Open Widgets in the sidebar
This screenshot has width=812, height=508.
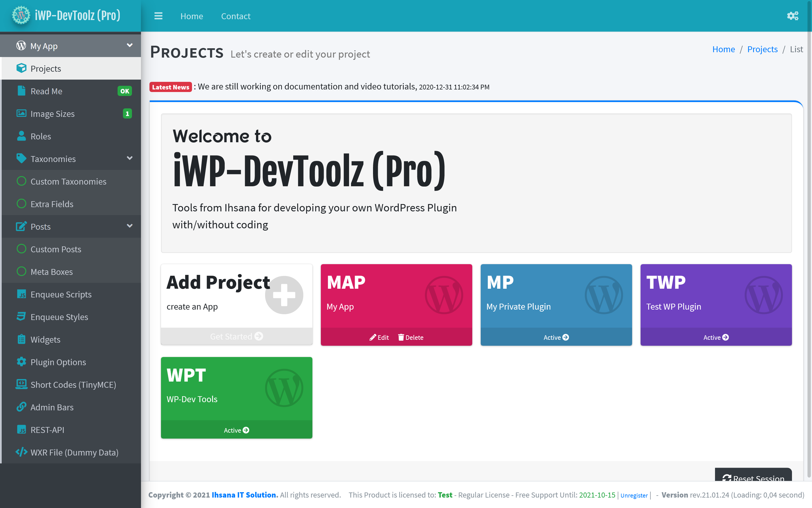click(71, 339)
